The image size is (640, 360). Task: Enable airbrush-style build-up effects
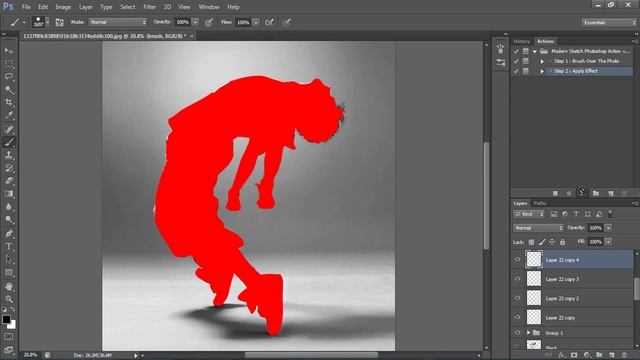(x=269, y=22)
